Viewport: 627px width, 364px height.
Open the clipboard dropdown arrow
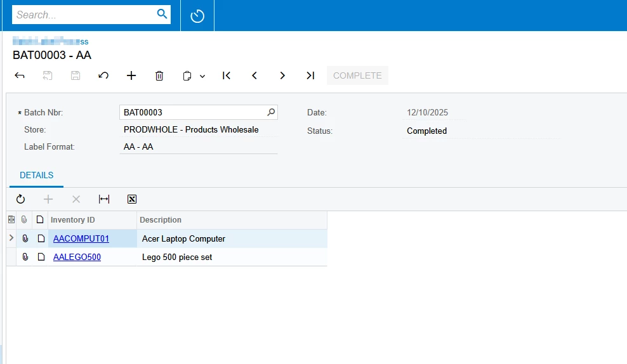202,76
